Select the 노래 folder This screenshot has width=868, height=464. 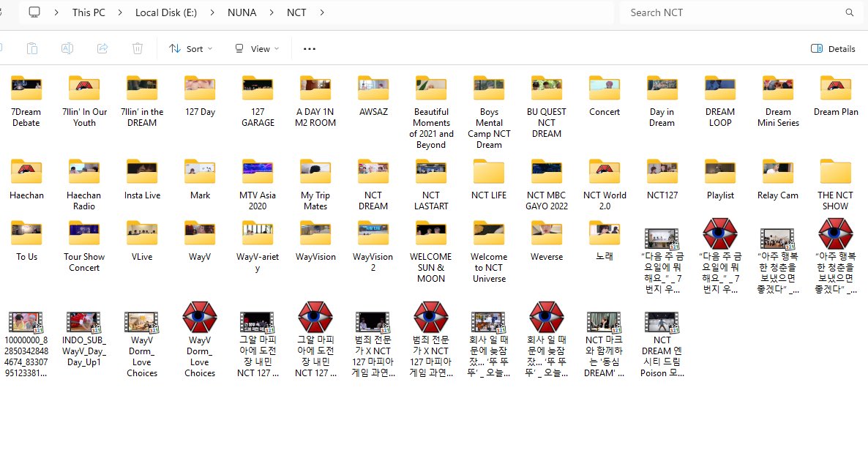605,241
